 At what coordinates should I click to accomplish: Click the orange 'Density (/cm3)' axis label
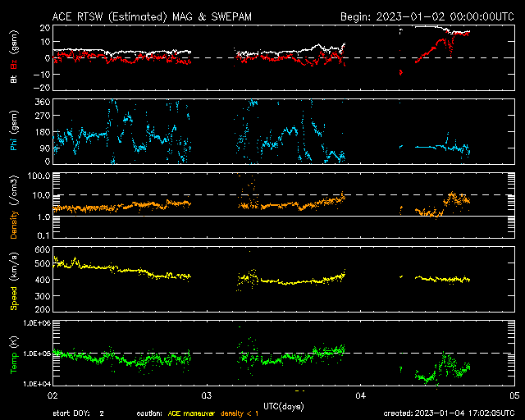tap(14, 207)
